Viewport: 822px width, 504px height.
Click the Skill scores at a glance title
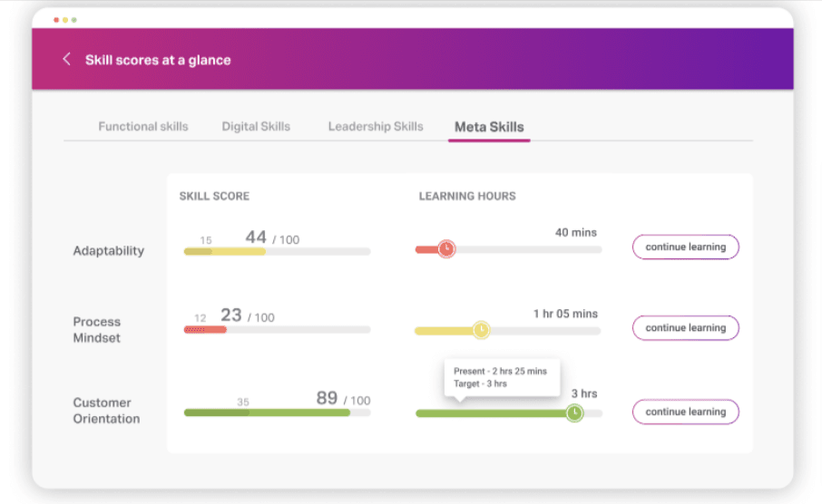click(158, 60)
